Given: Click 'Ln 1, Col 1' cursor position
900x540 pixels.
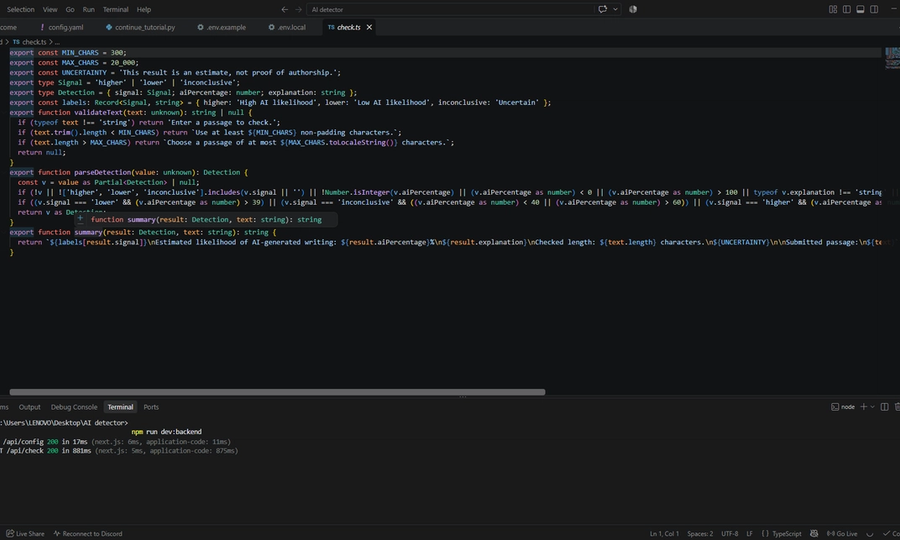Looking at the screenshot, I should pyautogui.click(x=664, y=534).
